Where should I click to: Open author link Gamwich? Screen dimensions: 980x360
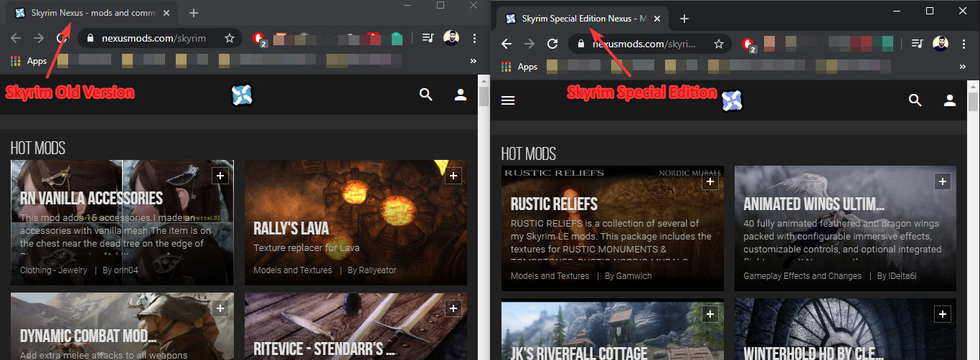(x=635, y=276)
